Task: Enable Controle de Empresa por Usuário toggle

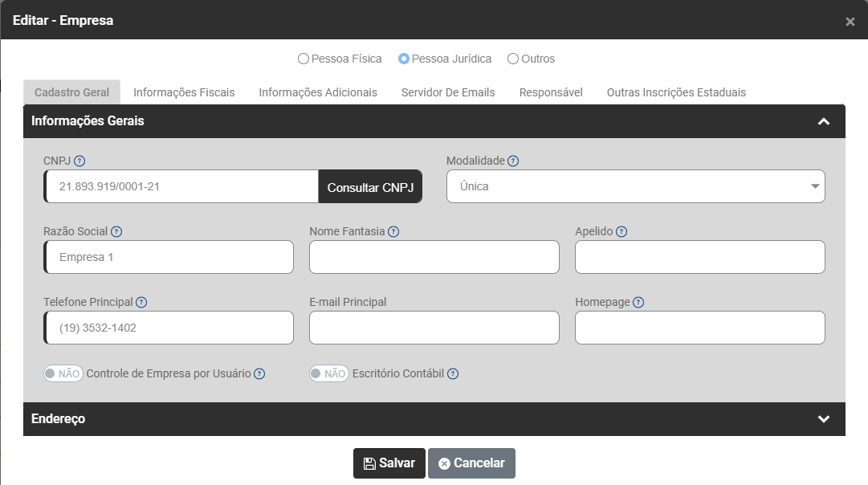Action: tap(63, 373)
